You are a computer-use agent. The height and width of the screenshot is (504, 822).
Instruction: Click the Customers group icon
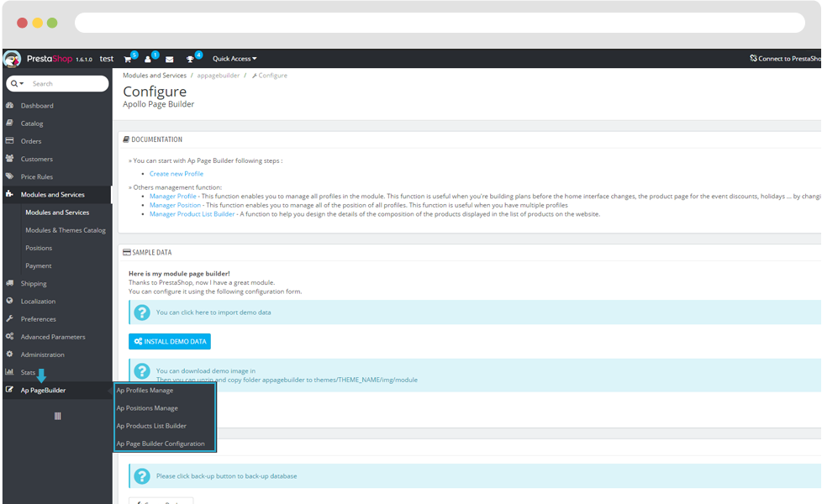[9, 159]
